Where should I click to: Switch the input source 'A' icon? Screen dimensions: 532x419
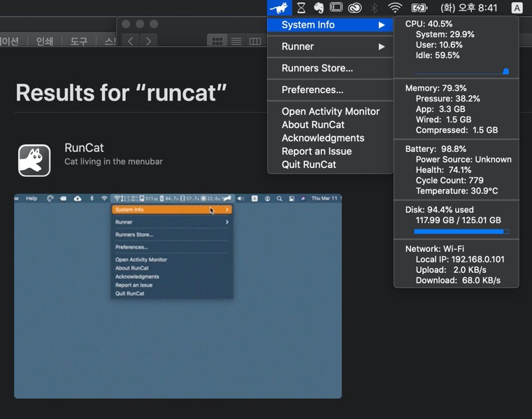coord(517,8)
